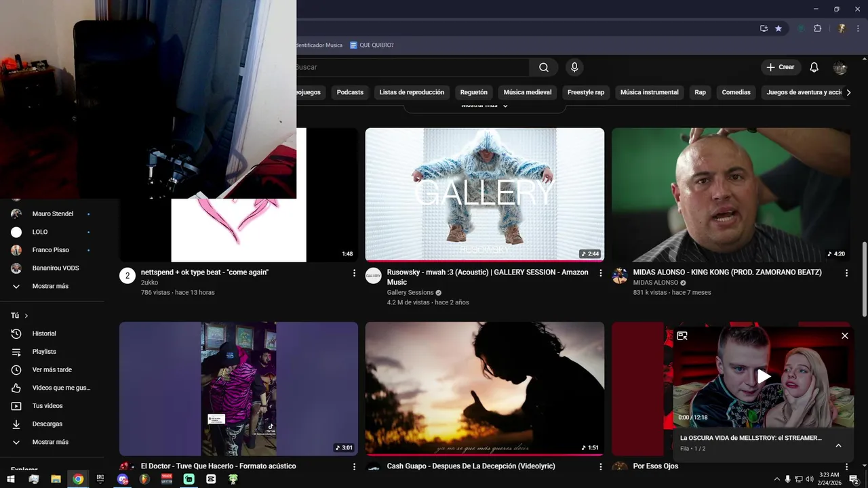Open the LOLO channel subscription
868x488 pixels.
click(x=52, y=232)
